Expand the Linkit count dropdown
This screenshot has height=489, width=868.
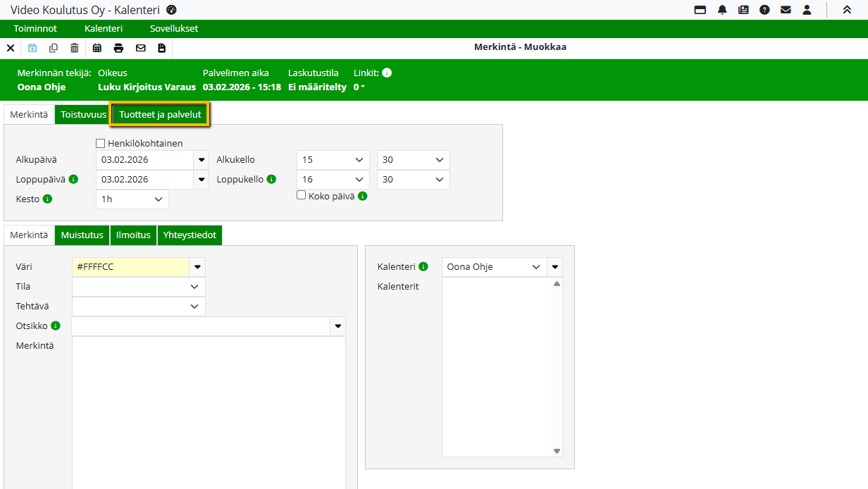[359, 87]
